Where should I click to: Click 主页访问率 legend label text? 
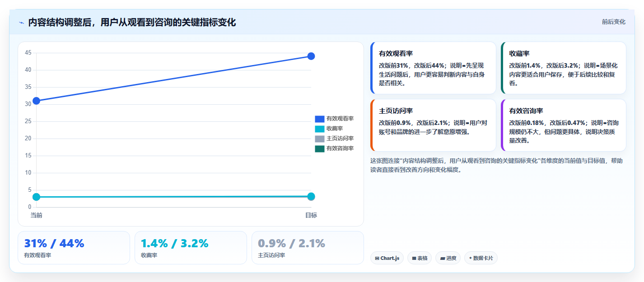point(340,139)
